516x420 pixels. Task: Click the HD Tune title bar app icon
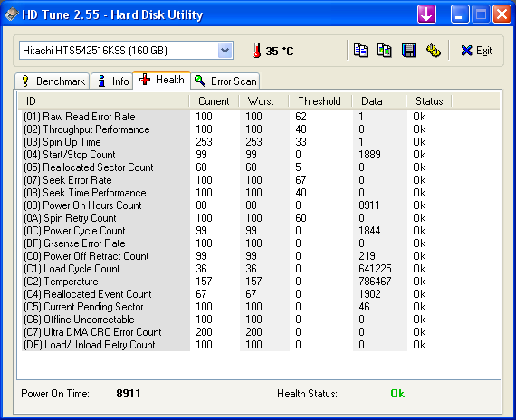[12, 14]
